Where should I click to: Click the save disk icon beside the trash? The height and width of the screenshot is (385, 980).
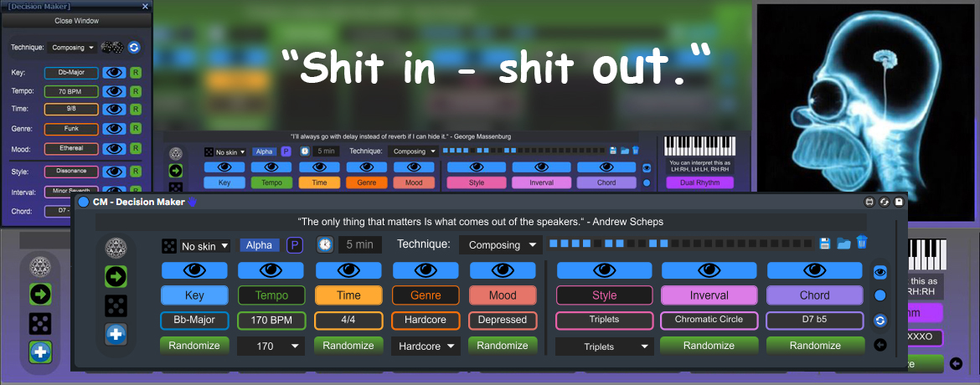[x=825, y=244]
